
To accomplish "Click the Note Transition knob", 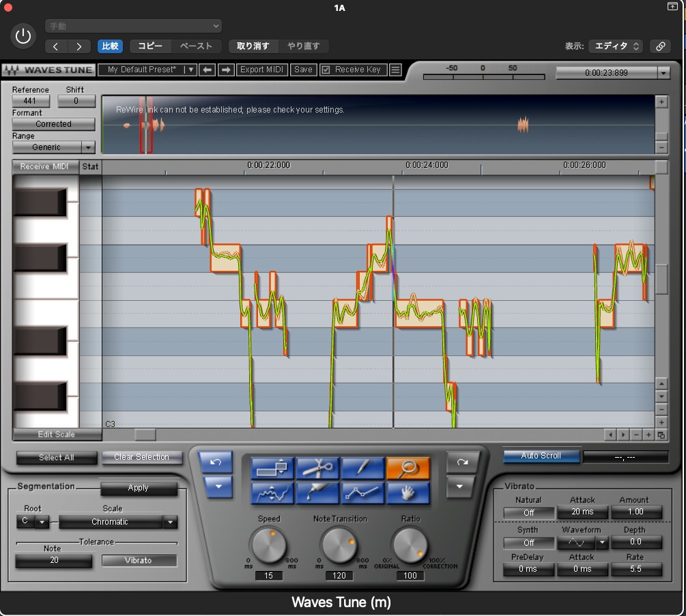I will point(339,545).
